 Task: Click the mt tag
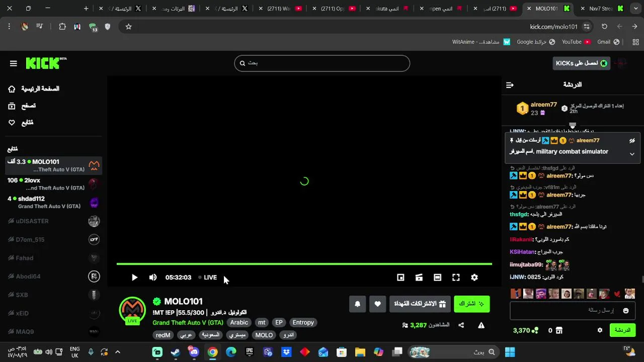(x=262, y=323)
